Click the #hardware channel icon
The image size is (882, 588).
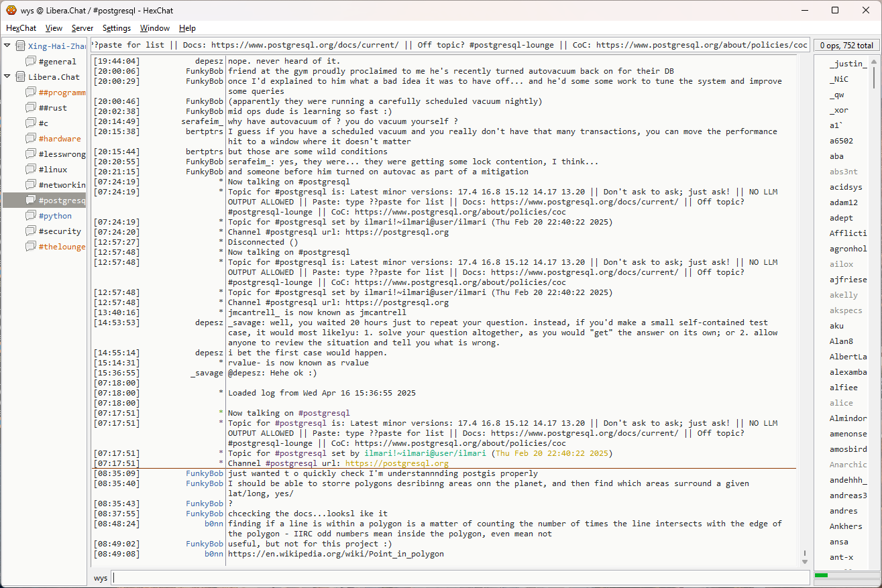tap(31, 139)
